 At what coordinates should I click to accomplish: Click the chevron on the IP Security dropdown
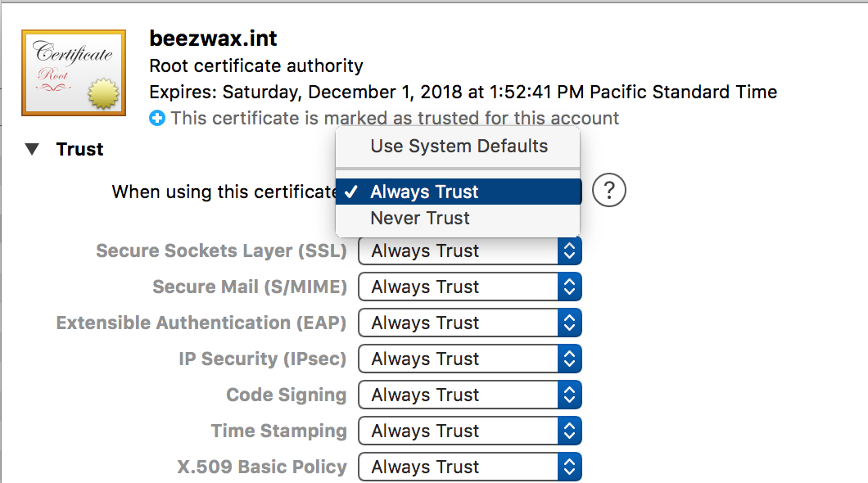569,359
